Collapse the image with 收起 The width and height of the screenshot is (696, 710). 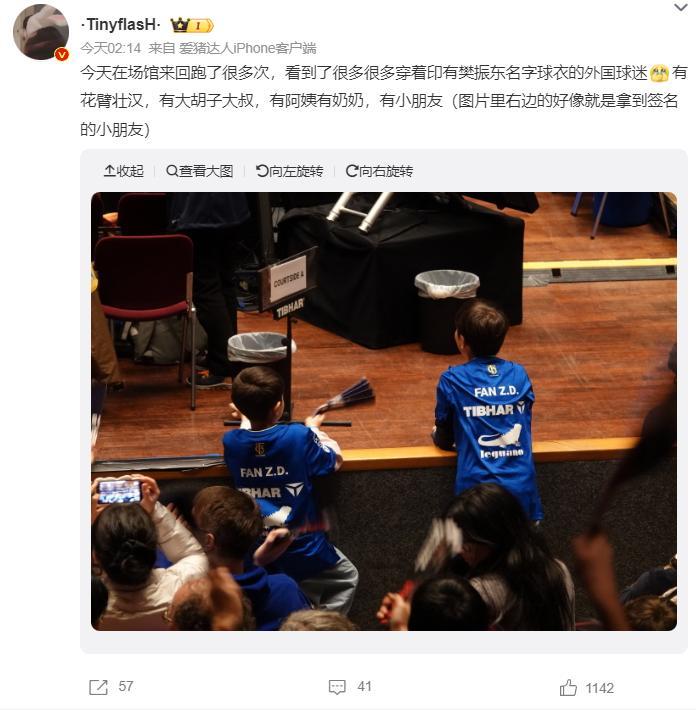(124, 171)
